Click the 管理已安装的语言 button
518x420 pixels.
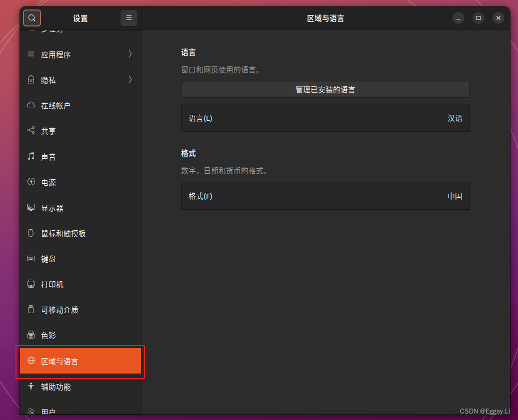(x=325, y=89)
